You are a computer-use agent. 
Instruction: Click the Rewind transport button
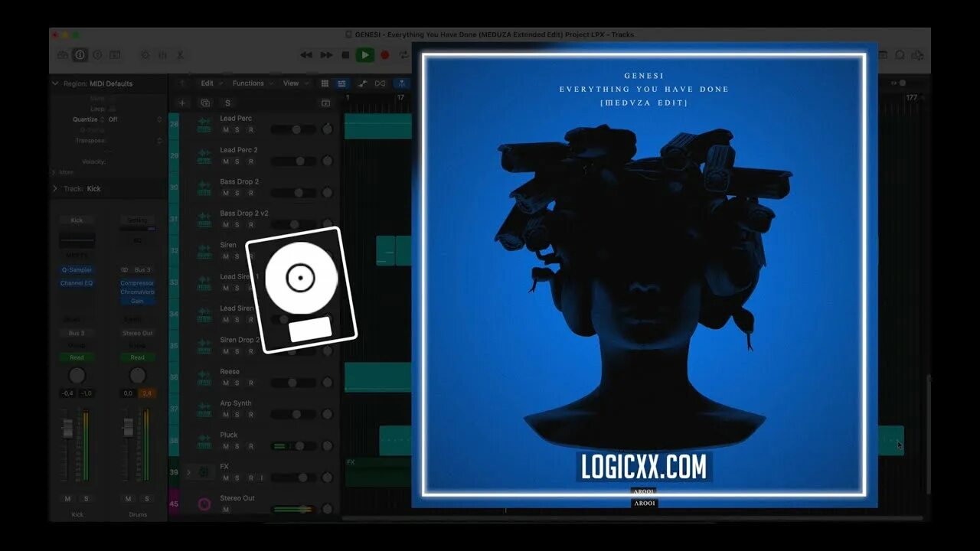[x=306, y=55]
